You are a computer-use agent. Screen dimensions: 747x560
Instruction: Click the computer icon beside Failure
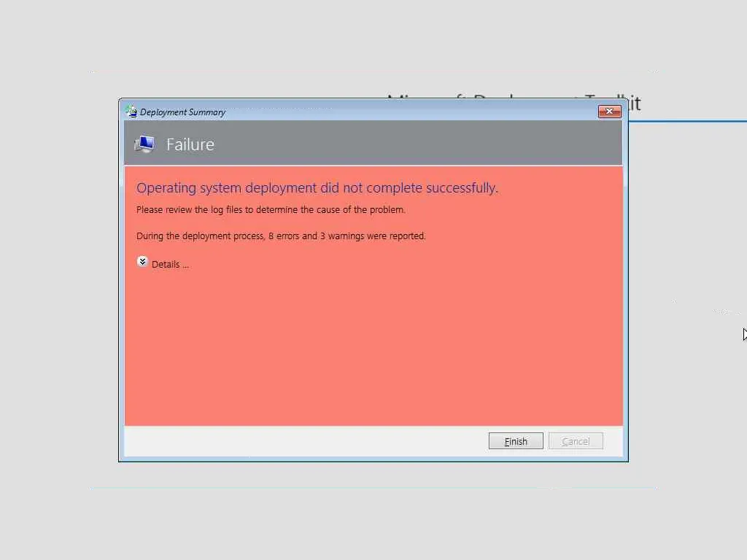point(145,144)
